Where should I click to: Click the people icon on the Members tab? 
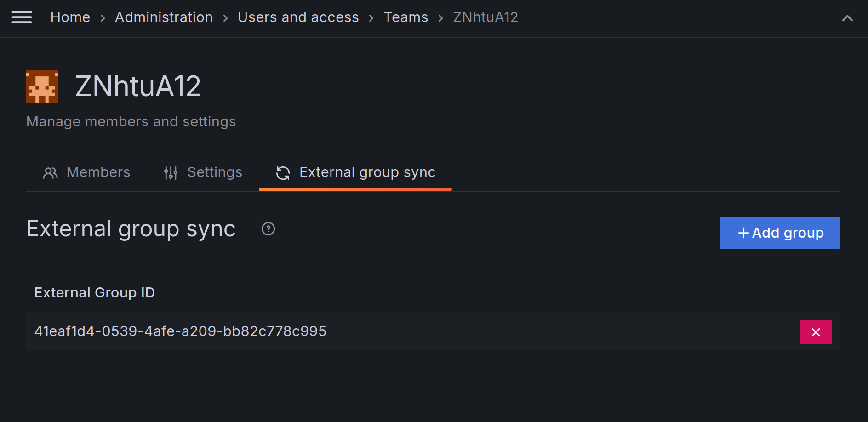click(51, 172)
